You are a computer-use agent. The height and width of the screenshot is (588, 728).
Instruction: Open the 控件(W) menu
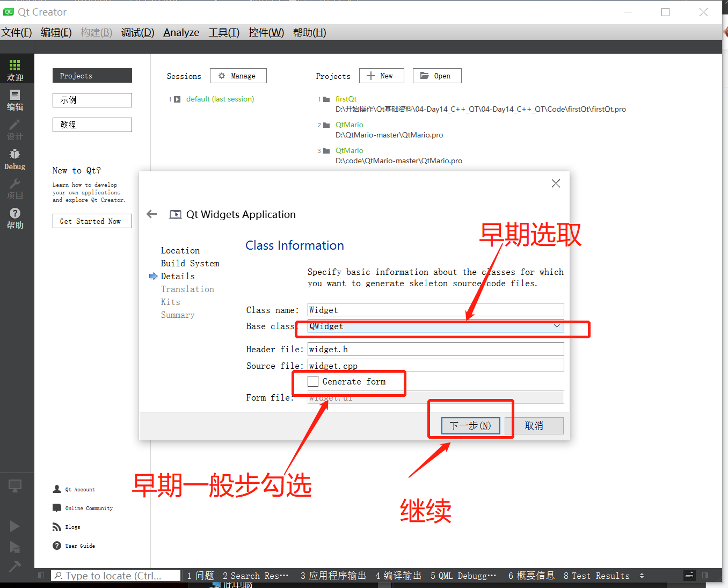(266, 33)
